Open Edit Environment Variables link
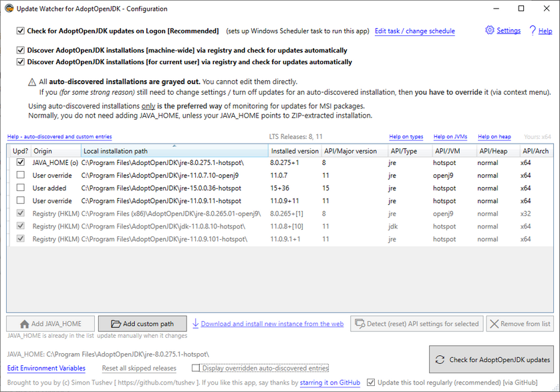The image size is (560, 392). pyautogui.click(x=46, y=368)
